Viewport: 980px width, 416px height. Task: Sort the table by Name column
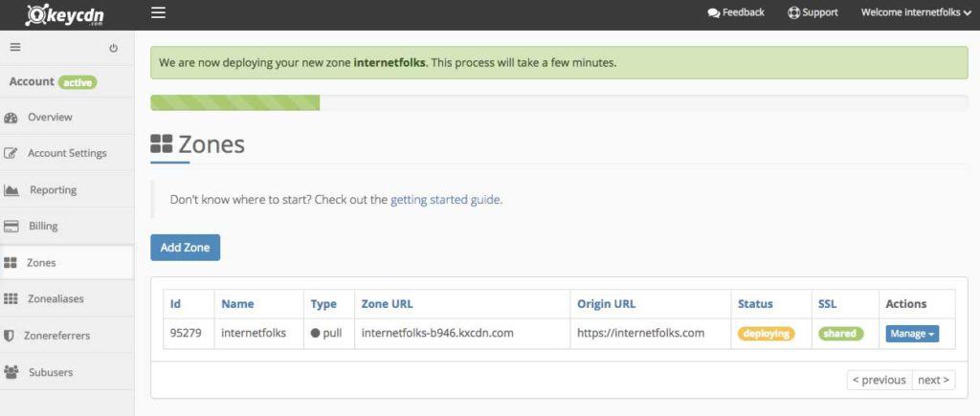pos(237,304)
